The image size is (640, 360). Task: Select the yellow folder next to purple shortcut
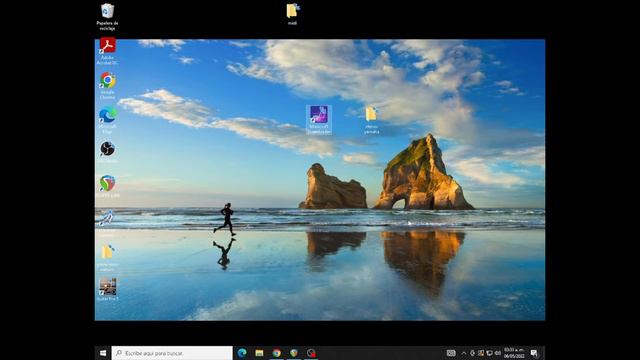[x=371, y=120]
